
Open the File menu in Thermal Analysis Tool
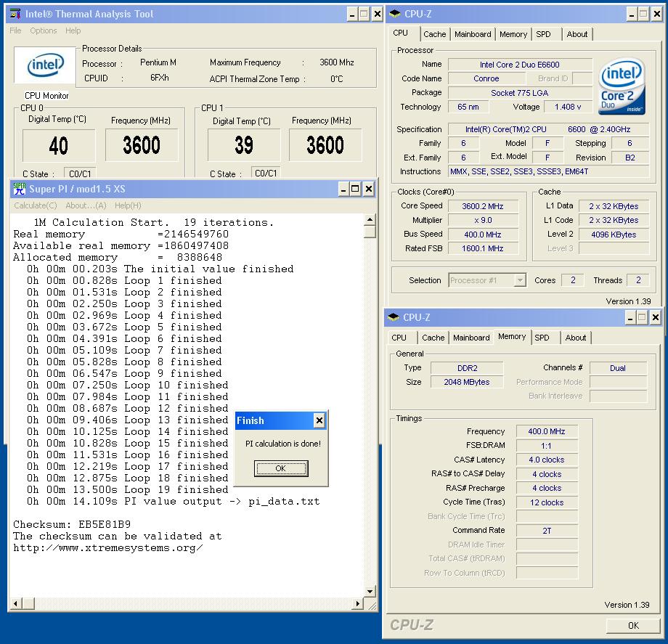pos(15,30)
